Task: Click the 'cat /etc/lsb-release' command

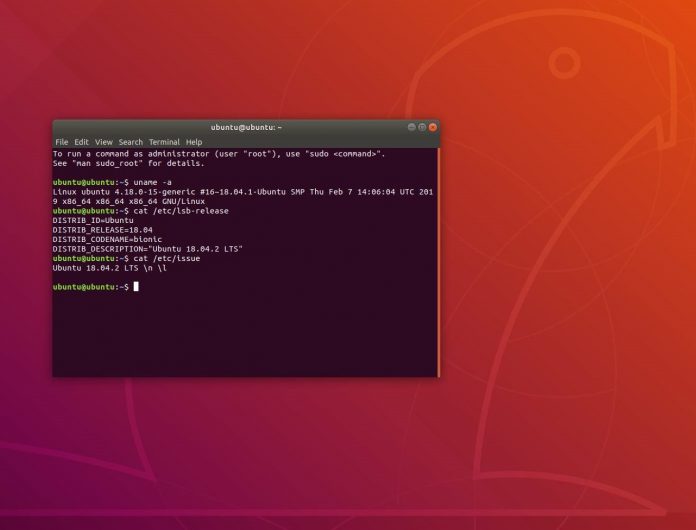Action: (x=181, y=211)
